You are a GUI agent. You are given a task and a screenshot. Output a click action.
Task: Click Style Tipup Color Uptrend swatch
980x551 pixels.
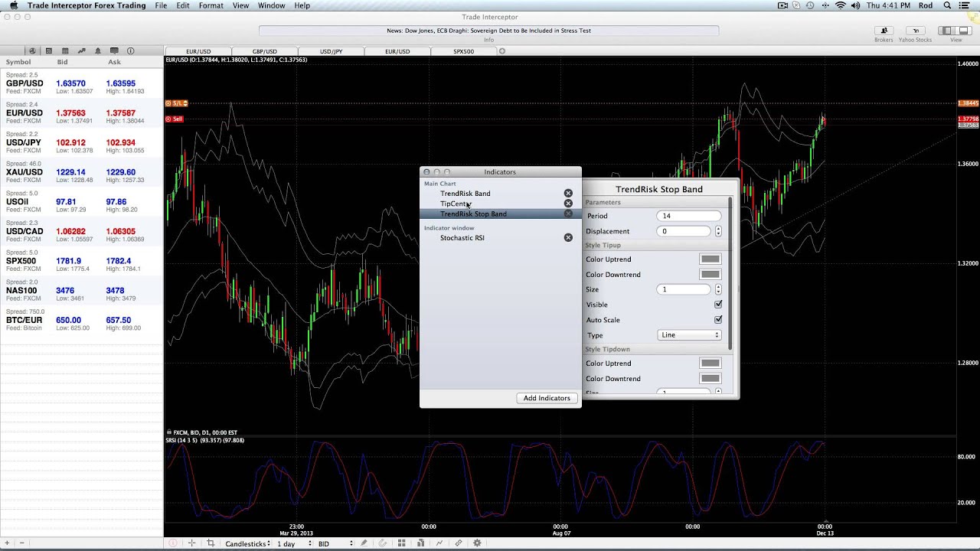point(710,259)
